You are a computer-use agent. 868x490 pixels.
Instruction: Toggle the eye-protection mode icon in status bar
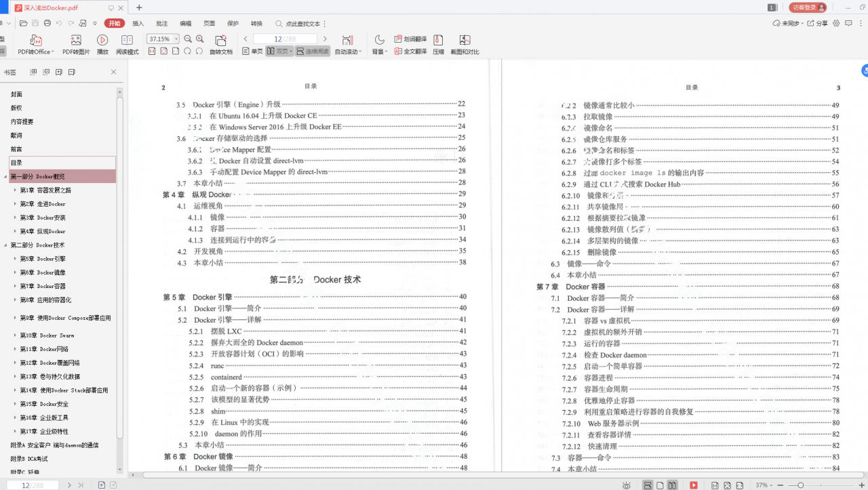click(x=627, y=483)
